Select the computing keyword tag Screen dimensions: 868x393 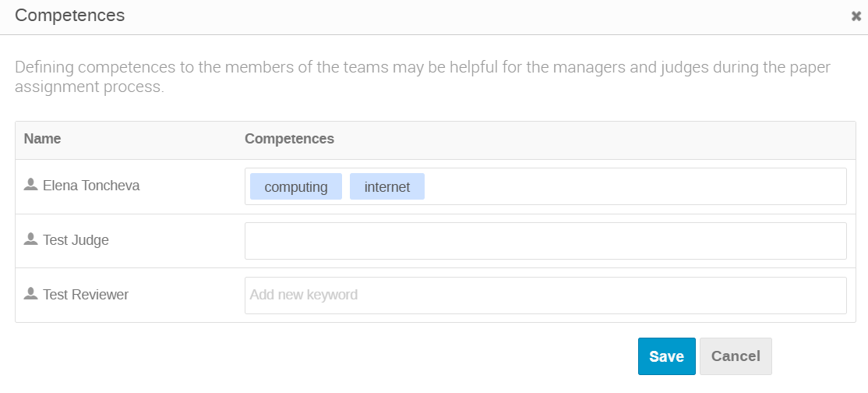click(x=296, y=187)
